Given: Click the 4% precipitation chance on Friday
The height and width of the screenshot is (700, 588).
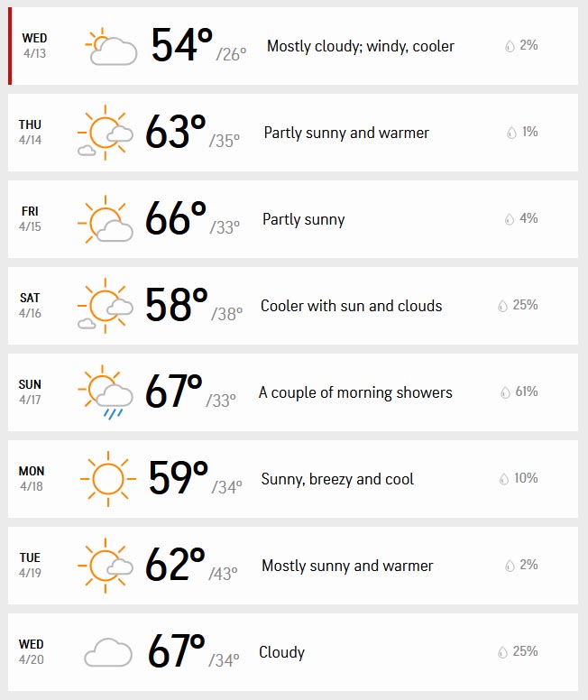Looking at the screenshot, I should pos(528,218).
